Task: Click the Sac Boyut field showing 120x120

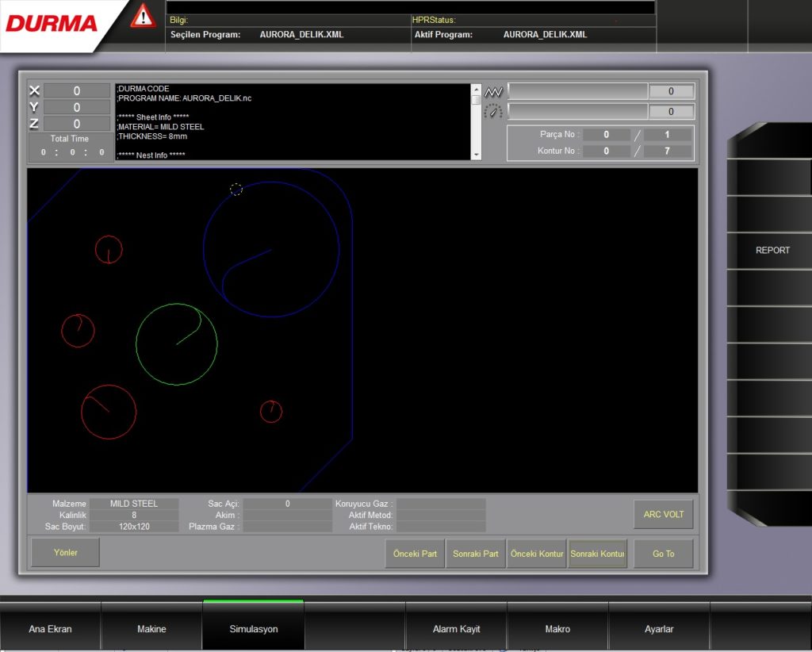Action: point(134,526)
